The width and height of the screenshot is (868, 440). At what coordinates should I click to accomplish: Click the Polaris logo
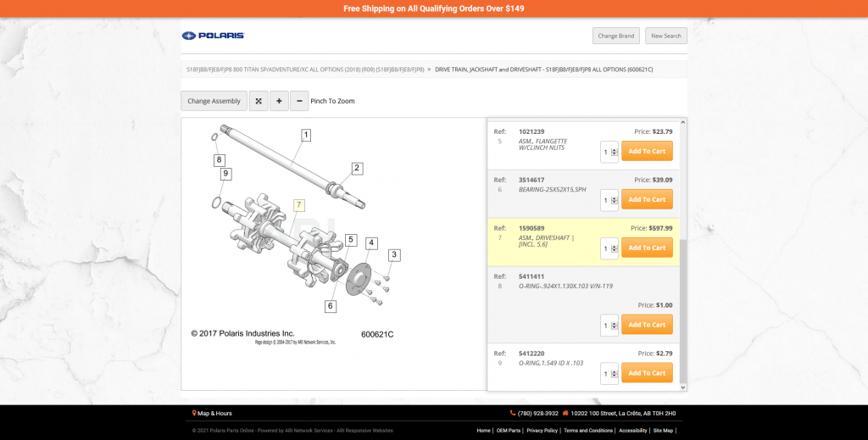213,36
